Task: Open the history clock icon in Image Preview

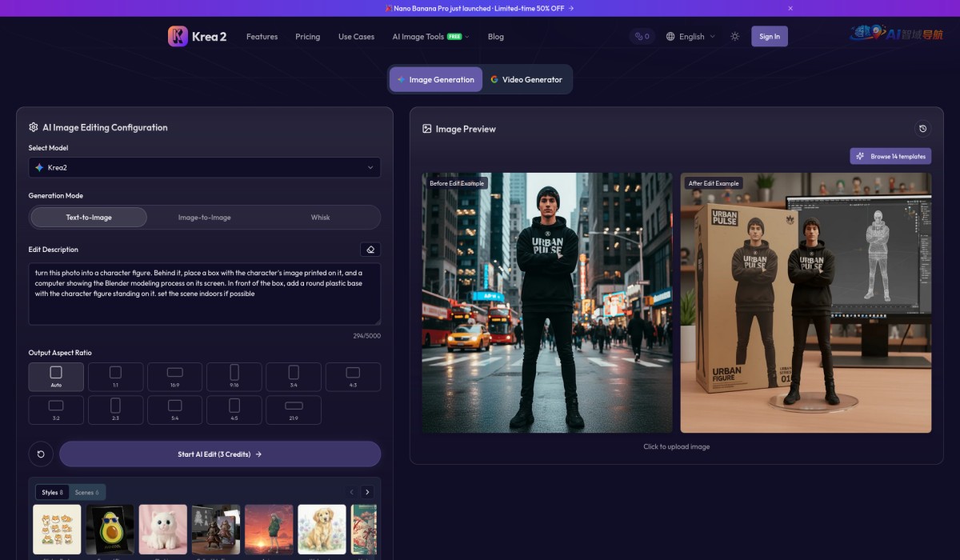Action: (923, 129)
